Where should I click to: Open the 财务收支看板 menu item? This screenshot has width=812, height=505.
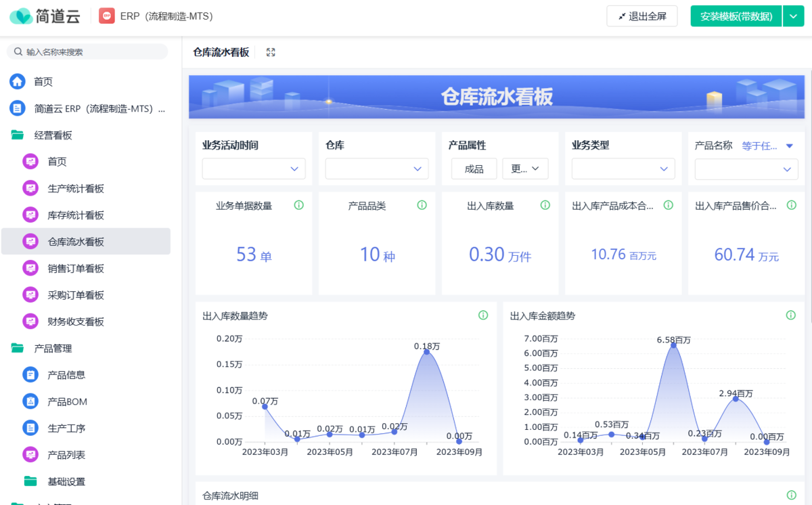click(86, 322)
